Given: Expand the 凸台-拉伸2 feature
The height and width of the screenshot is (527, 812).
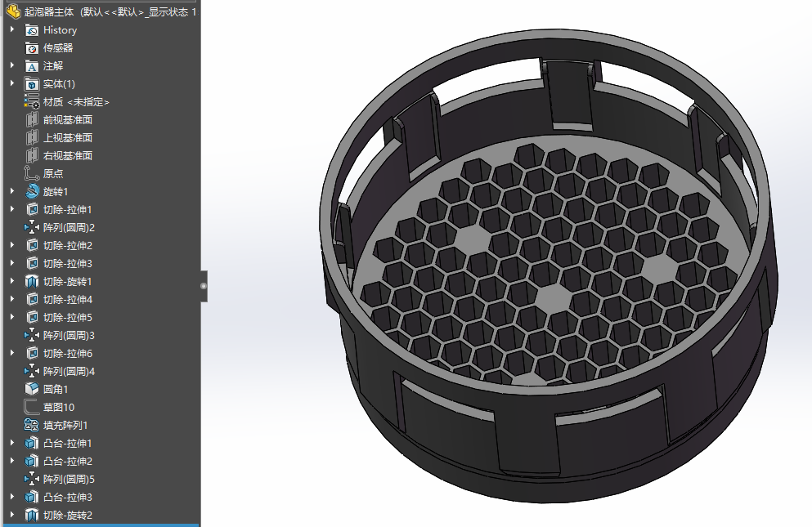Looking at the screenshot, I should (x=12, y=461).
